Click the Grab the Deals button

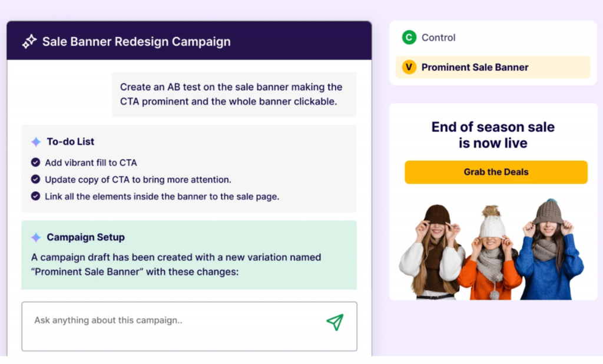(496, 172)
